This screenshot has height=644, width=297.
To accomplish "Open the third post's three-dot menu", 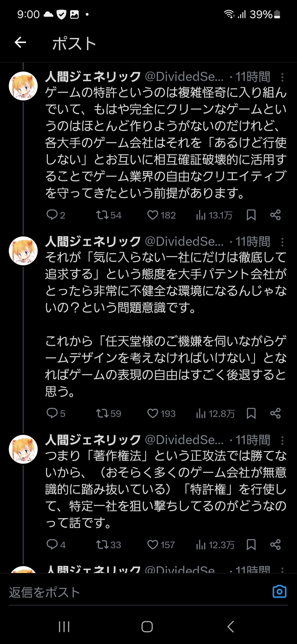I will (282, 440).
